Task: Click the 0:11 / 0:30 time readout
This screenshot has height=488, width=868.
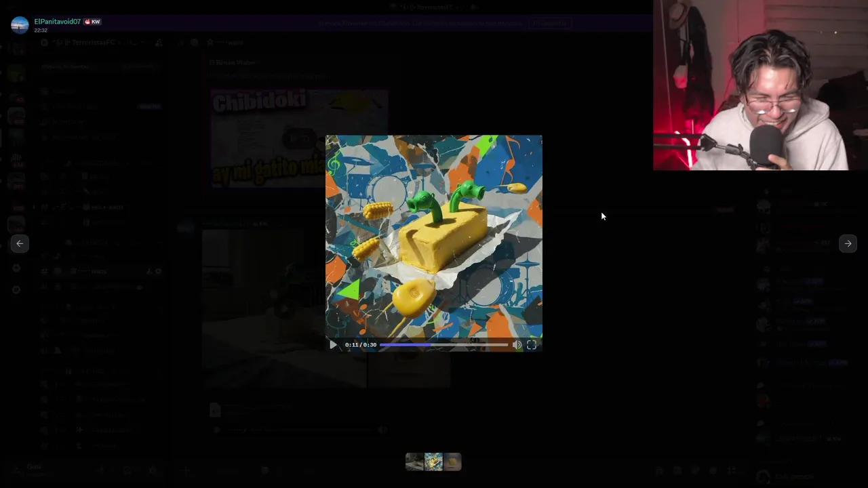Action: [361, 345]
